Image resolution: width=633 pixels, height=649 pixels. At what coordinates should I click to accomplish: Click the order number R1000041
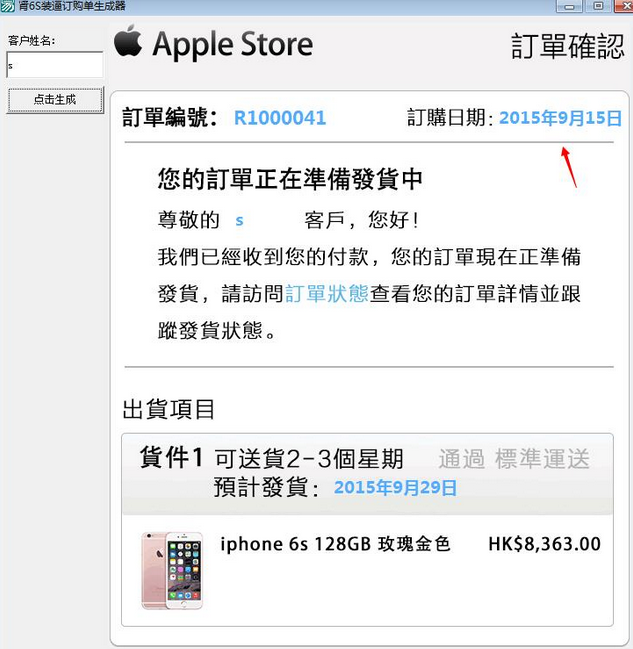coord(280,118)
